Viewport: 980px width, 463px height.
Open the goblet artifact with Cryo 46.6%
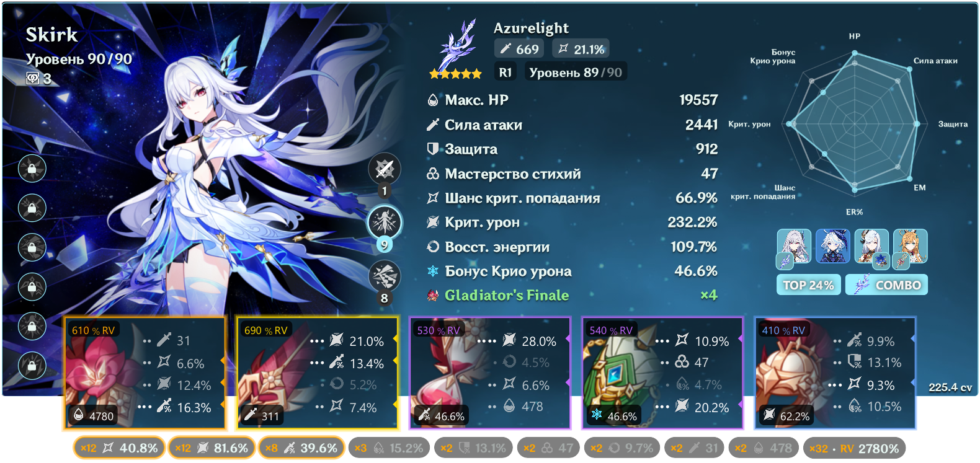click(662, 373)
